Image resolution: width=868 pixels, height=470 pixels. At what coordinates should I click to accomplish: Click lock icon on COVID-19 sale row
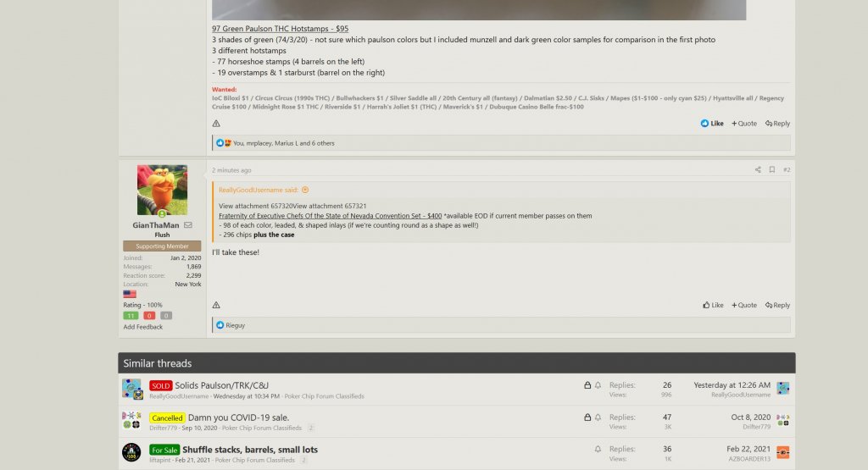tap(587, 417)
